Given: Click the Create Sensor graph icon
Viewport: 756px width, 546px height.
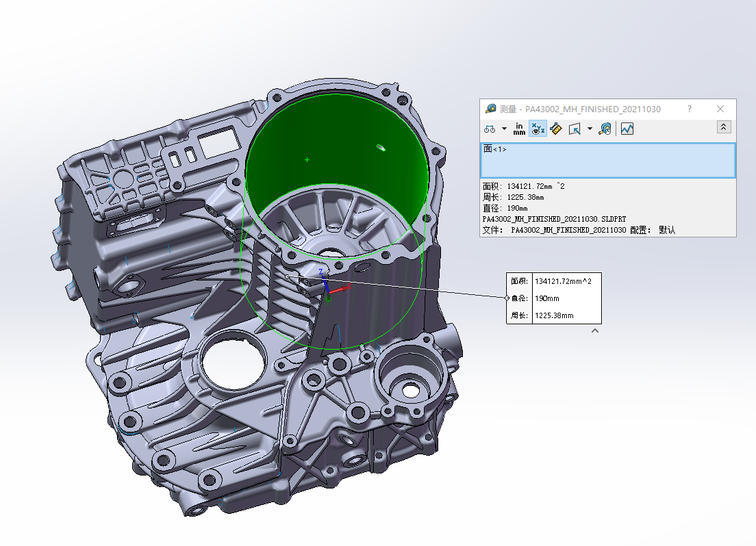Looking at the screenshot, I should coord(627,129).
